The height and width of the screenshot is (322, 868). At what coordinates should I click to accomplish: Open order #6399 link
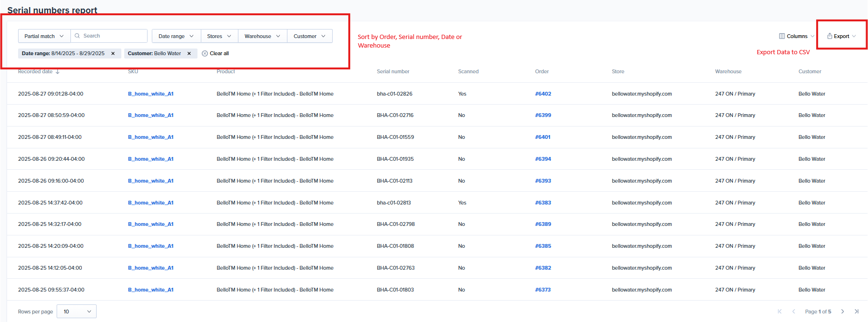point(543,115)
